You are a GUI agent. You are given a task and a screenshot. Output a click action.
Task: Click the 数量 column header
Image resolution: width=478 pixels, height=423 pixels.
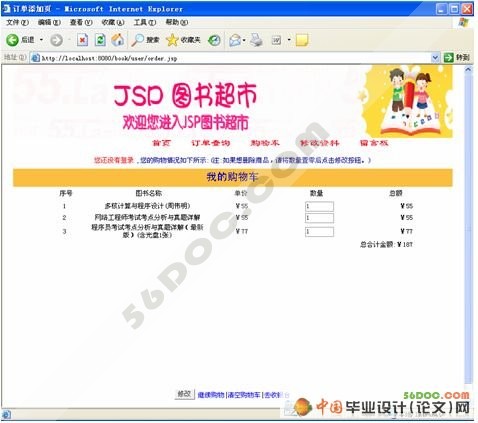(x=316, y=193)
